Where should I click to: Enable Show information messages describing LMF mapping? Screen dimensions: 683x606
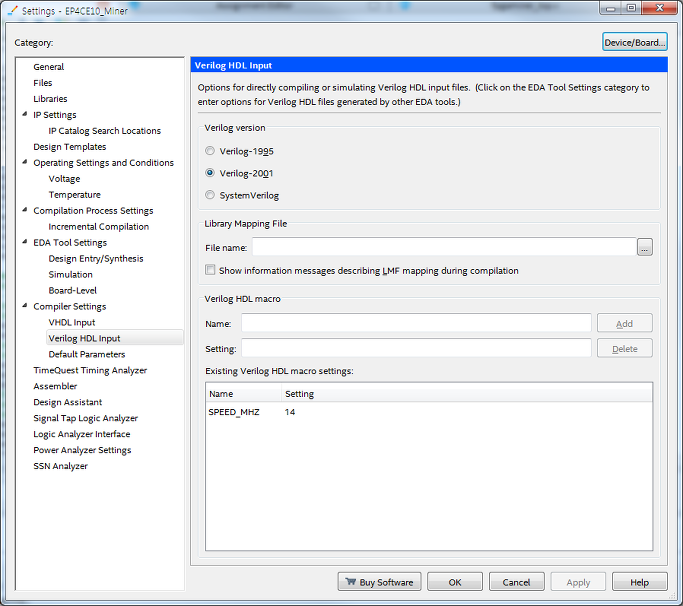tap(210, 271)
